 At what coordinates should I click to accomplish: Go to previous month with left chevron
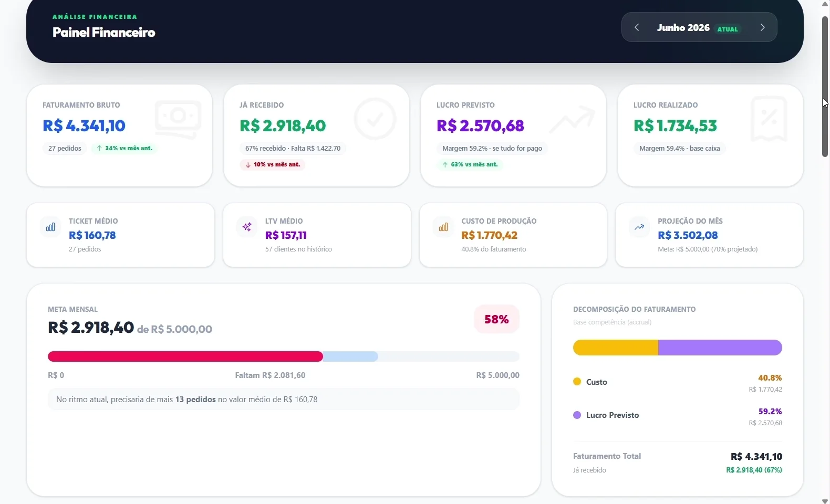[x=637, y=27]
